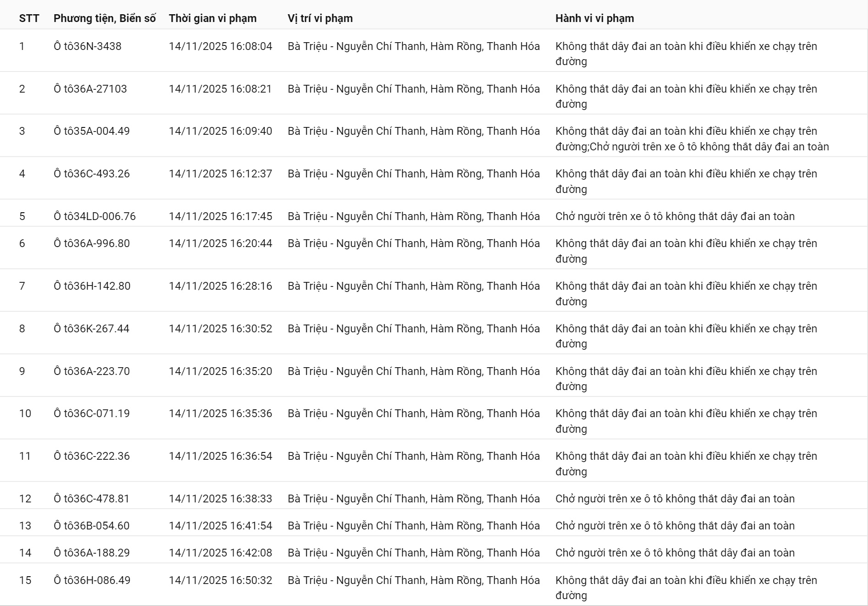Screen dimensions: 868x606
Task: Select the plate 36C-071.19 entry
Action: pos(92,413)
